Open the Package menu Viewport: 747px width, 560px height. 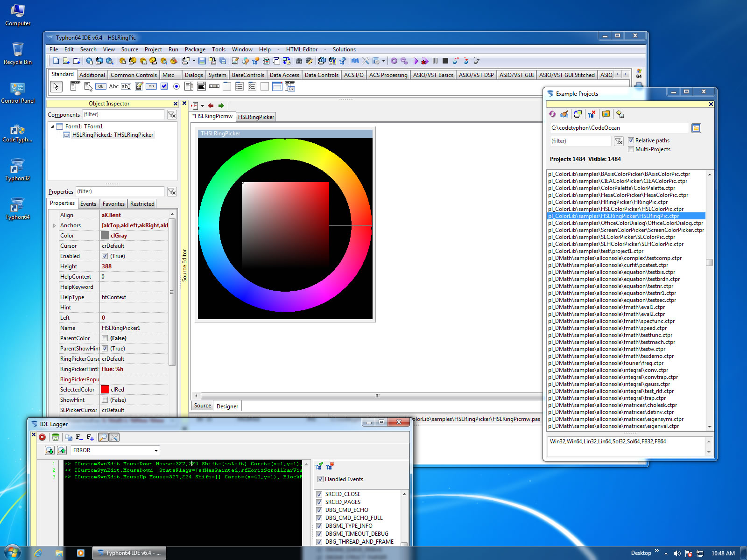pos(195,49)
